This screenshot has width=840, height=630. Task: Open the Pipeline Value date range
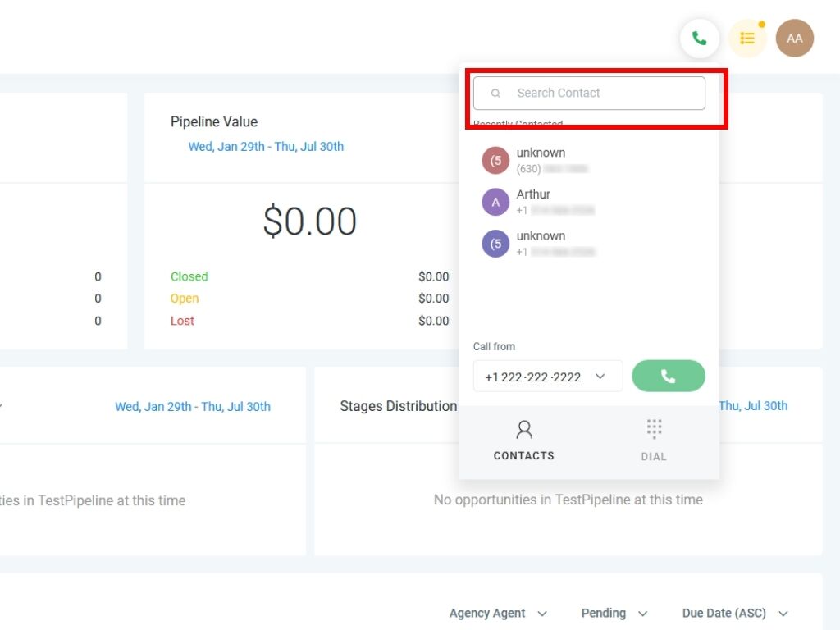tap(266, 147)
